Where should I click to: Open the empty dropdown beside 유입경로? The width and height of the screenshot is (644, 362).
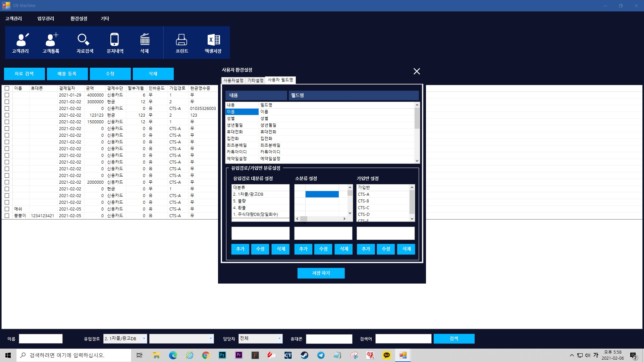point(211,339)
